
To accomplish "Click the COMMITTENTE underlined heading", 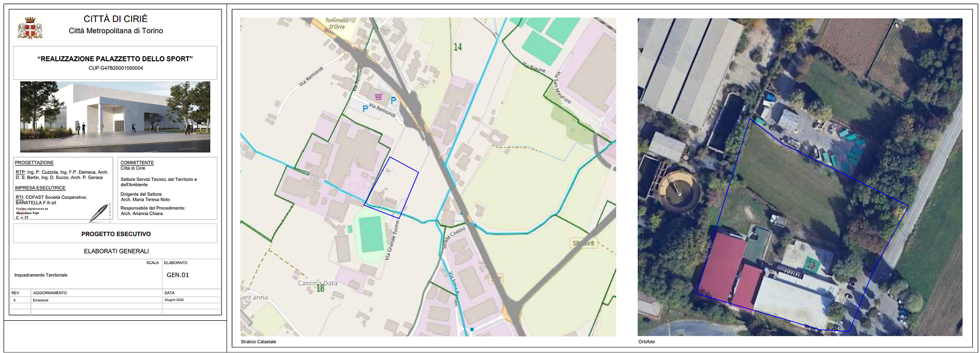I will point(137,162).
